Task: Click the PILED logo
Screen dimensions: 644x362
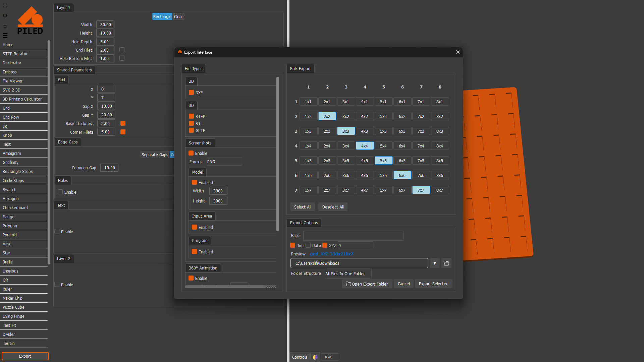Action: click(30, 19)
